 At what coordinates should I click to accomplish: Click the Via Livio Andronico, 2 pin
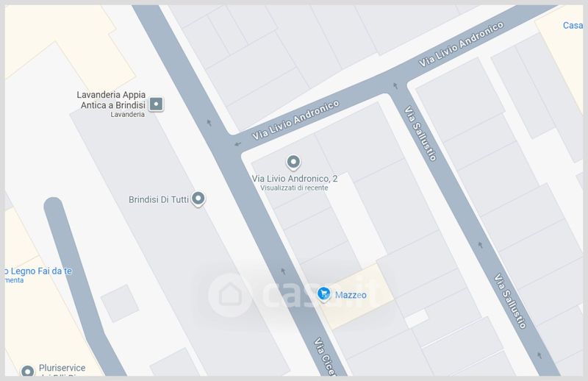pos(293,163)
